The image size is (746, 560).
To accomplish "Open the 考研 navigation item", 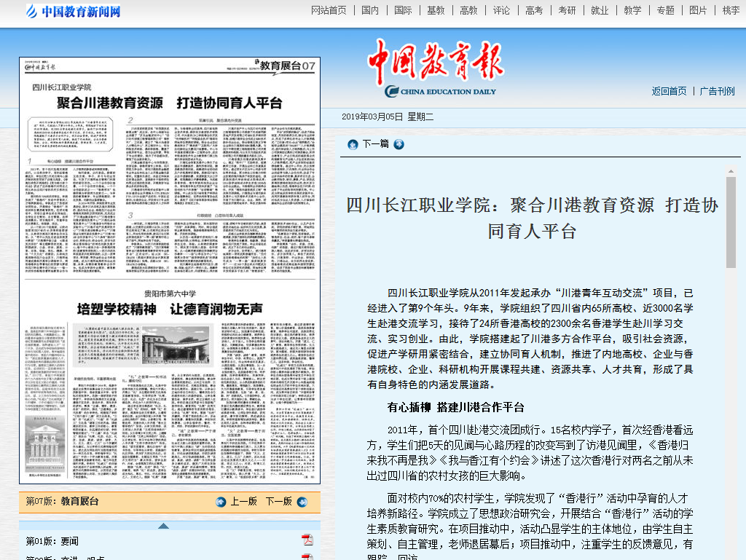I will click(x=567, y=10).
